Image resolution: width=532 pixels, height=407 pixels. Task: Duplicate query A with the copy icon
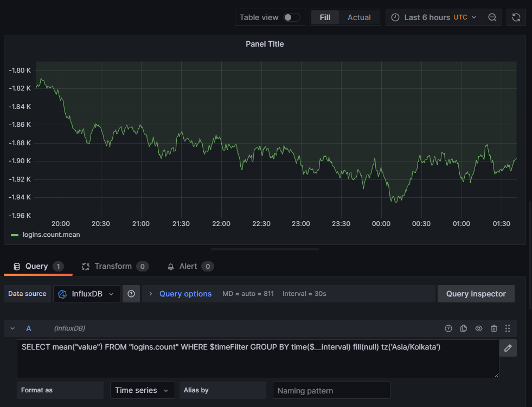point(464,328)
